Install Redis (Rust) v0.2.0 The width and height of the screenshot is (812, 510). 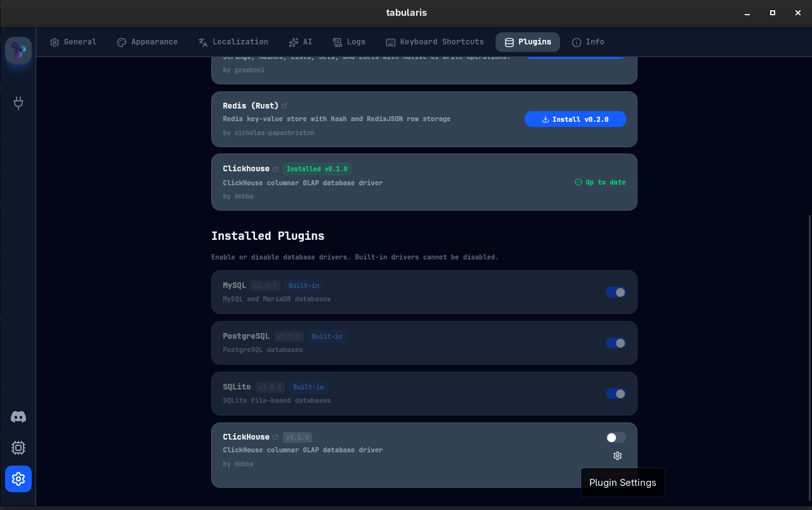[575, 119]
